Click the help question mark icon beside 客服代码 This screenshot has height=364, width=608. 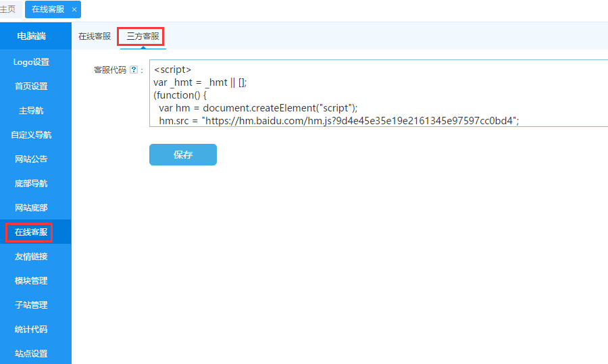(134, 70)
